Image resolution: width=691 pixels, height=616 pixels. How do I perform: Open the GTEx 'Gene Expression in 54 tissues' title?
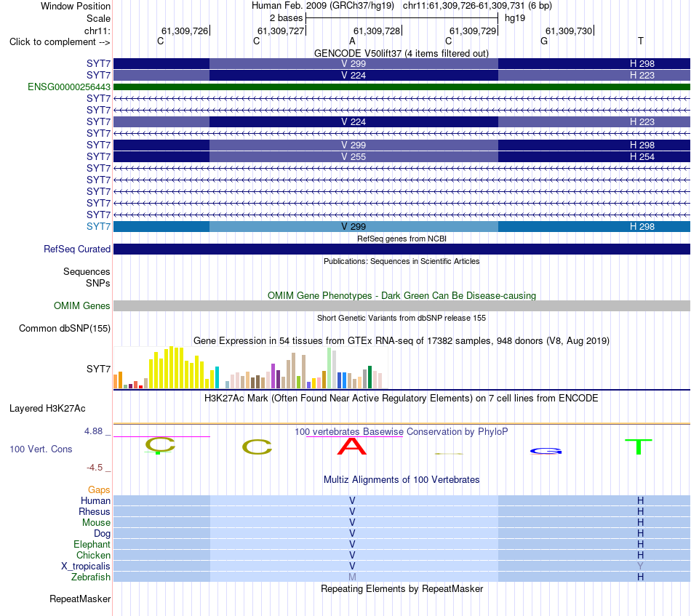click(x=402, y=340)
